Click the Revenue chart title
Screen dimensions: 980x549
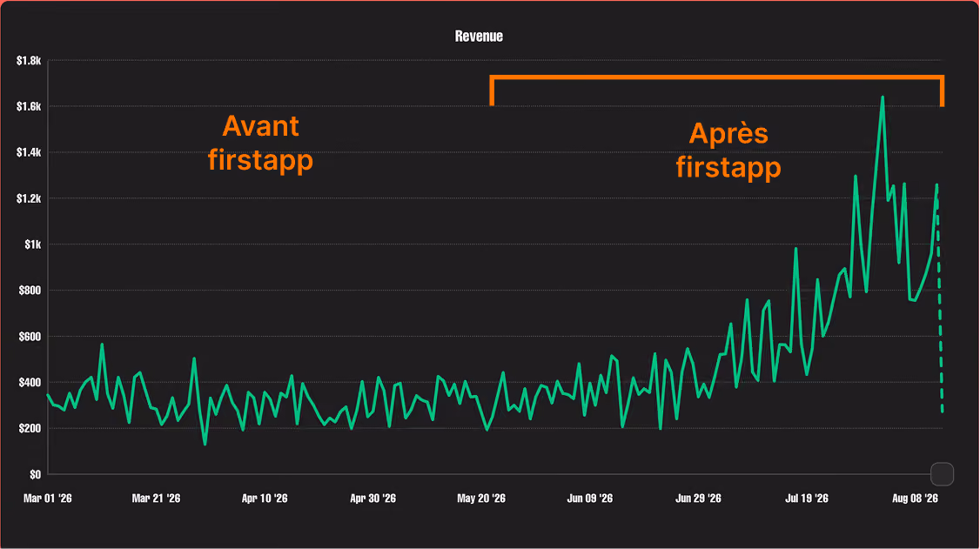click(479, 37)
